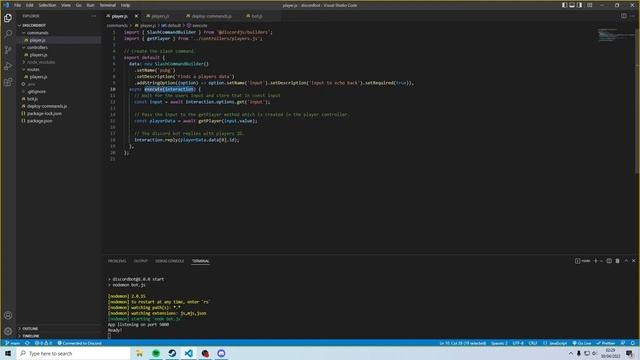Switch to the deploy-commands.js editor tab
This screenshot has width=640, height=360.
point(211,16)
